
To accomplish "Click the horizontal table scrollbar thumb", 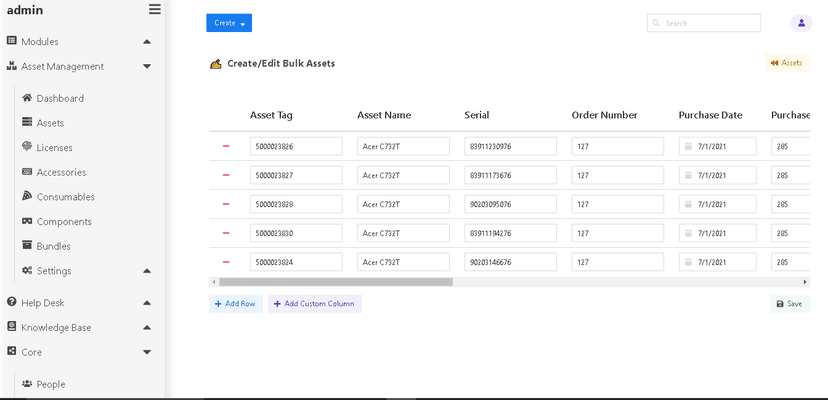I will click(x=336, y=282).
